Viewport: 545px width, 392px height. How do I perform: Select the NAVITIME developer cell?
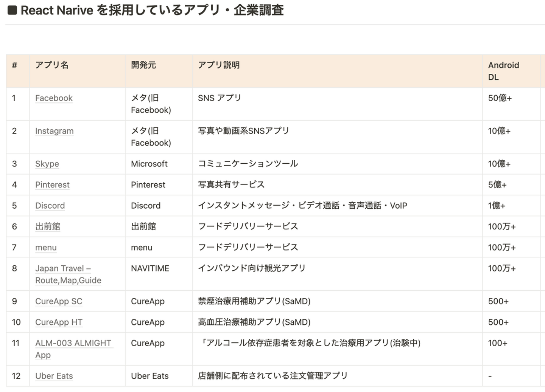tap(150, 269)
